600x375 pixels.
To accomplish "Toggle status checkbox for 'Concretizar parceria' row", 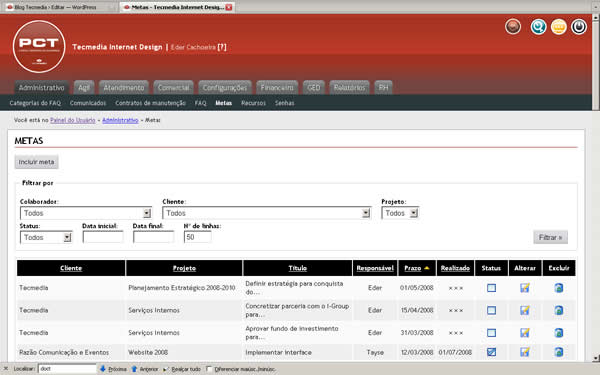I will (x=491, y=310).
